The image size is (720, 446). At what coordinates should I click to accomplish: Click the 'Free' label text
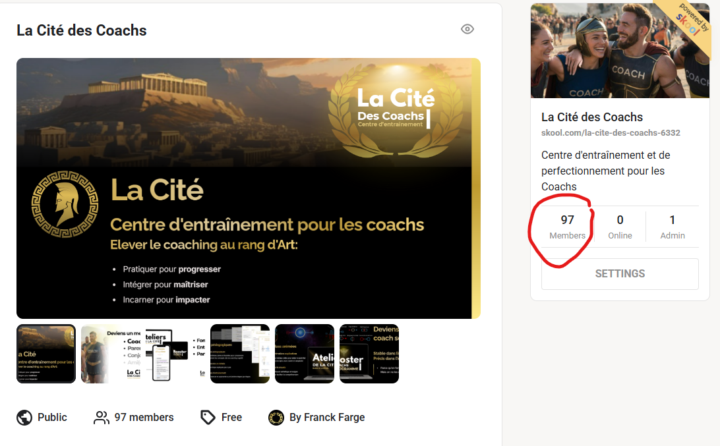coord(231,418)
